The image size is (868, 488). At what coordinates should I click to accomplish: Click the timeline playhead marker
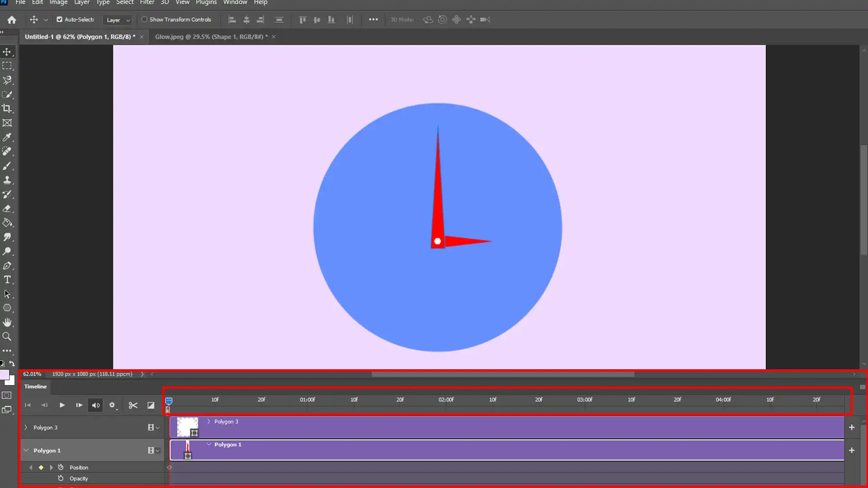pyautogui.click(x=169, y=401)
